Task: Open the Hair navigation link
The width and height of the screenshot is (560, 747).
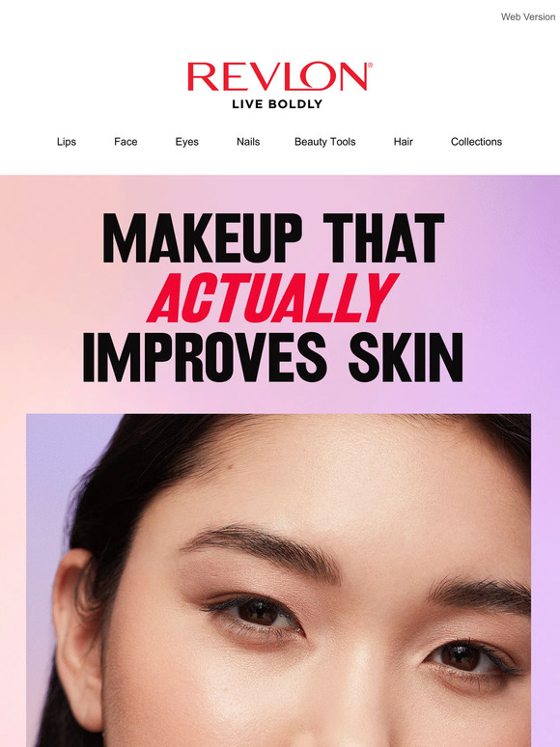Action: [403, 142]
